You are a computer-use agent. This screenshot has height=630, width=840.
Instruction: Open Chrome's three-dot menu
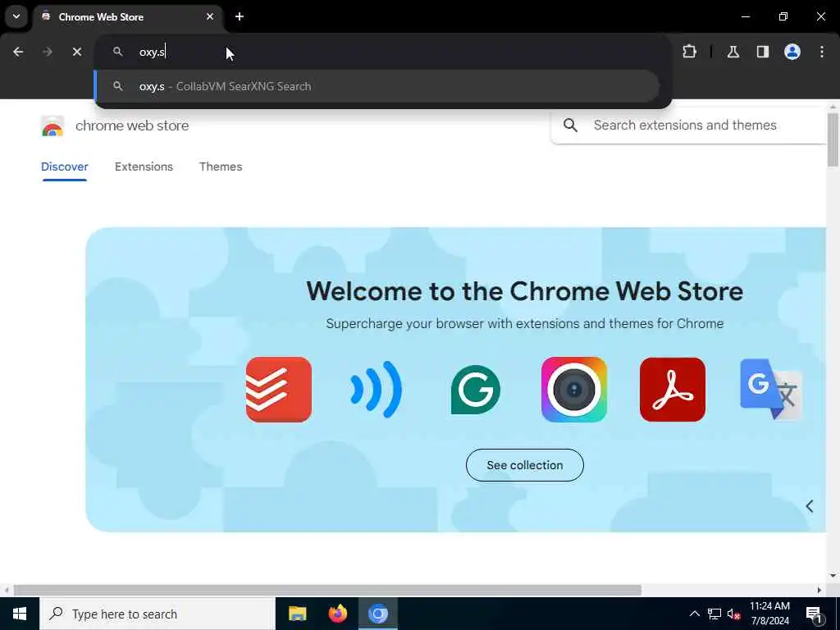pos(822,52)
